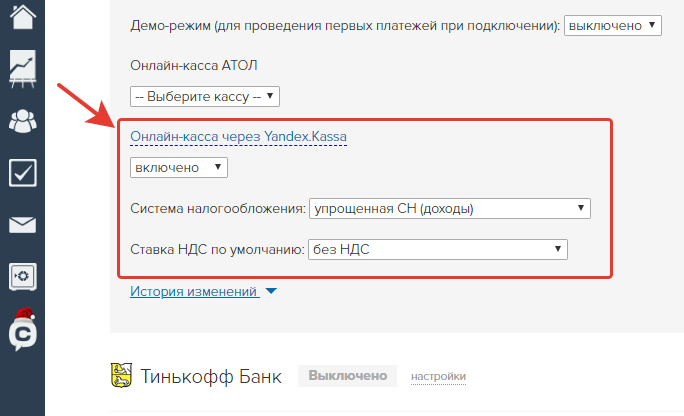Image resolution: width=684 pixels, height=416 pixels.
Task: Open the Система налогообложения dropdown
Action: [450, 208]
